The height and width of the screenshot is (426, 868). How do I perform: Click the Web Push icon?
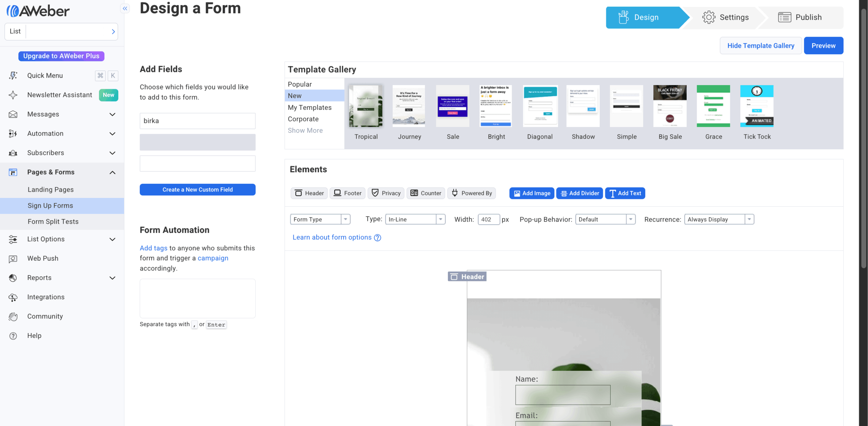point(13,259)
